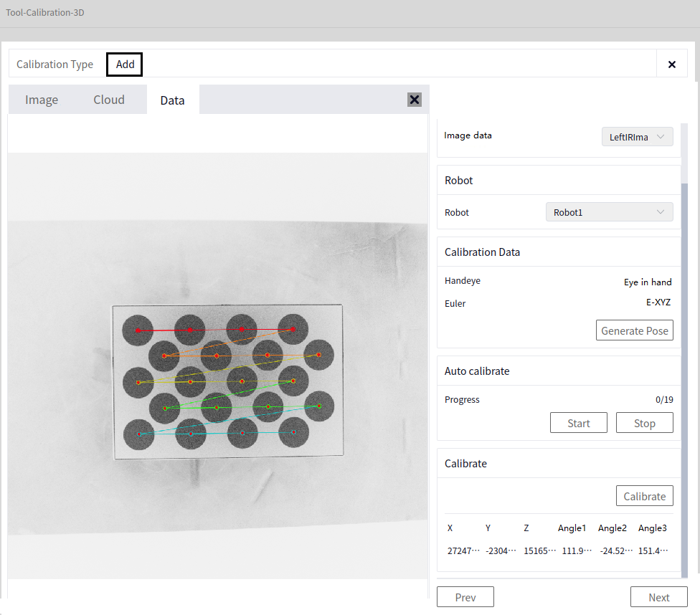Close the image viewer panel with the X icon
Viewport: 700px width, 615px height.
click(415, 100)
